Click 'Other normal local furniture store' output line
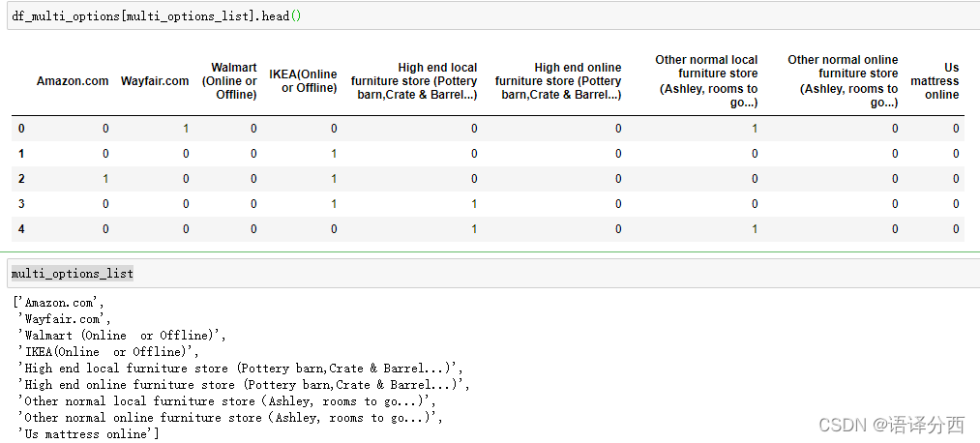 (x=227, y=400)
